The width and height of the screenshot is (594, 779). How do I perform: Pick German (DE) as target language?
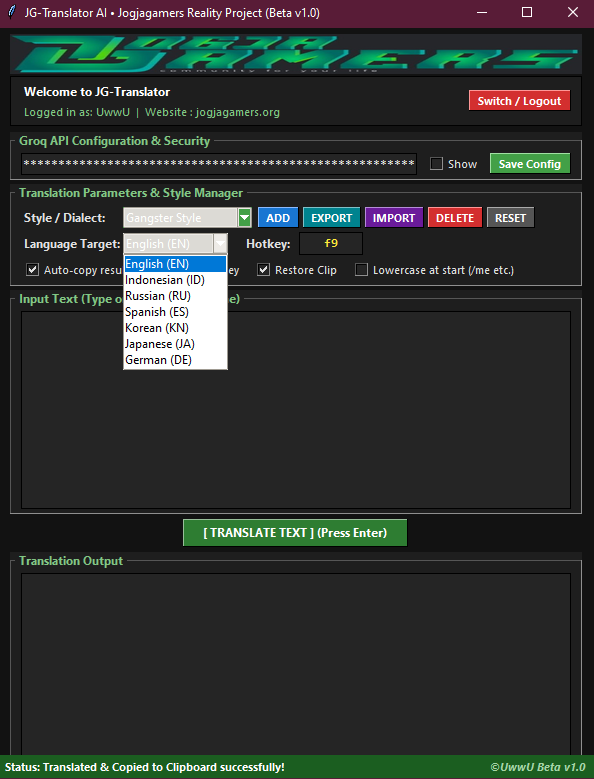(175, 360)
